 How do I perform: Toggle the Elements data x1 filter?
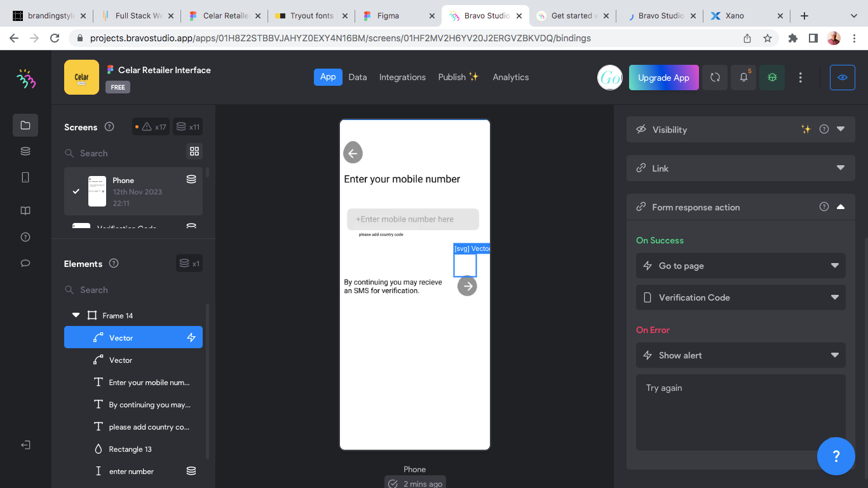click(189, 263)
